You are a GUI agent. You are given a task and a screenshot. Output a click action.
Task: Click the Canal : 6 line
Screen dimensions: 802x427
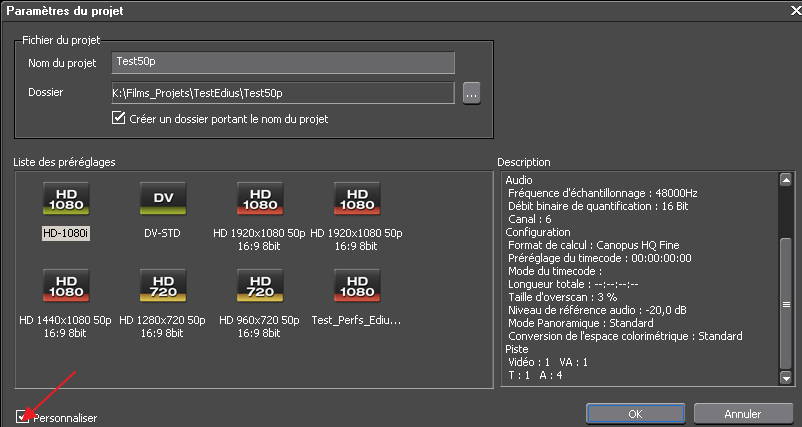coord(529,219)
